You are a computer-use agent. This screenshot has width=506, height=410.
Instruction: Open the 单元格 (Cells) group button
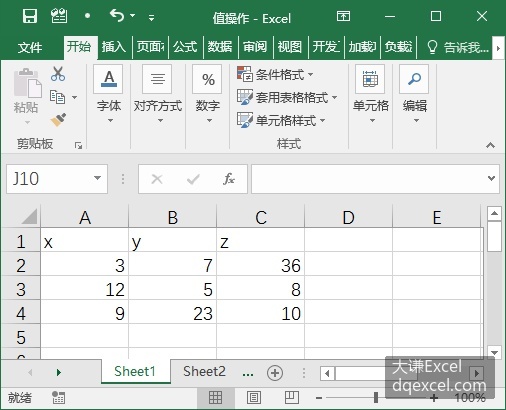[x=371, y=94]
